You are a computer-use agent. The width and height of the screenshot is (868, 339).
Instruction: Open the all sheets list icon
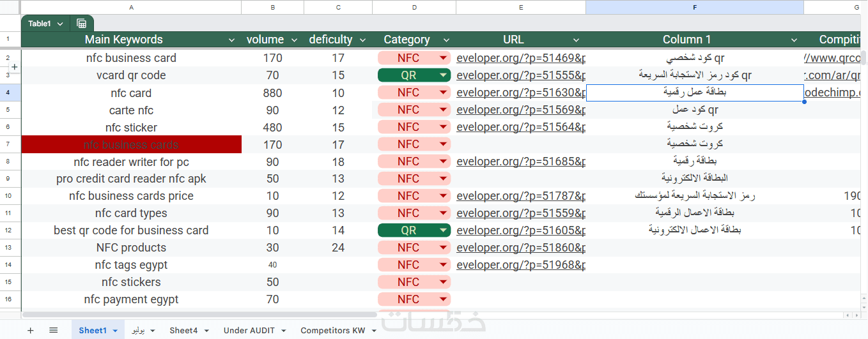click(54, 330)
